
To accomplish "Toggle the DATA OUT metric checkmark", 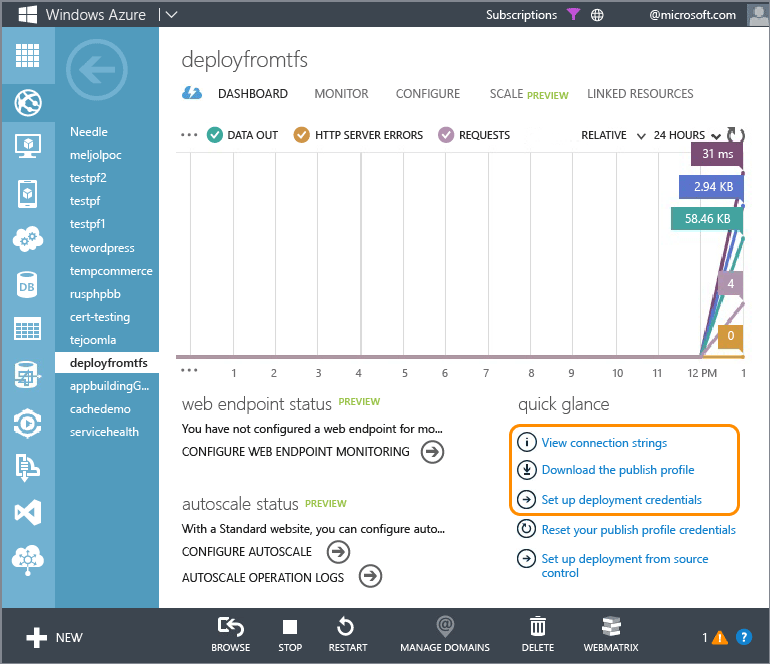I will coord(215,135).
